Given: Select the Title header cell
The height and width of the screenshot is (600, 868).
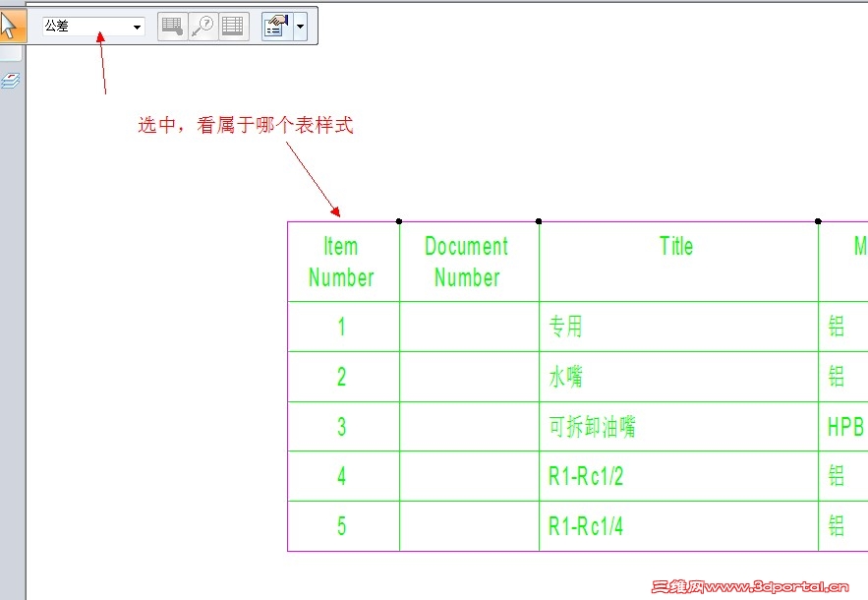Looking at the screenshot, I should [x=678, y=262].
